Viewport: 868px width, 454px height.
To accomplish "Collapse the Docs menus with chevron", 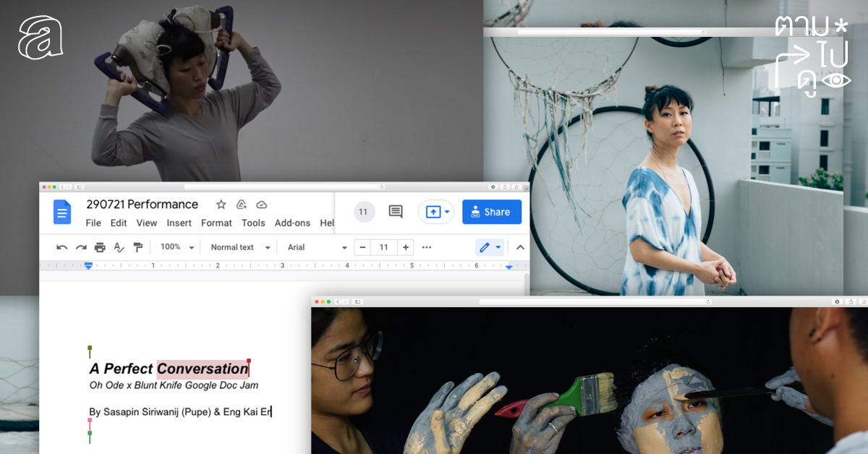I will [519, 247].
